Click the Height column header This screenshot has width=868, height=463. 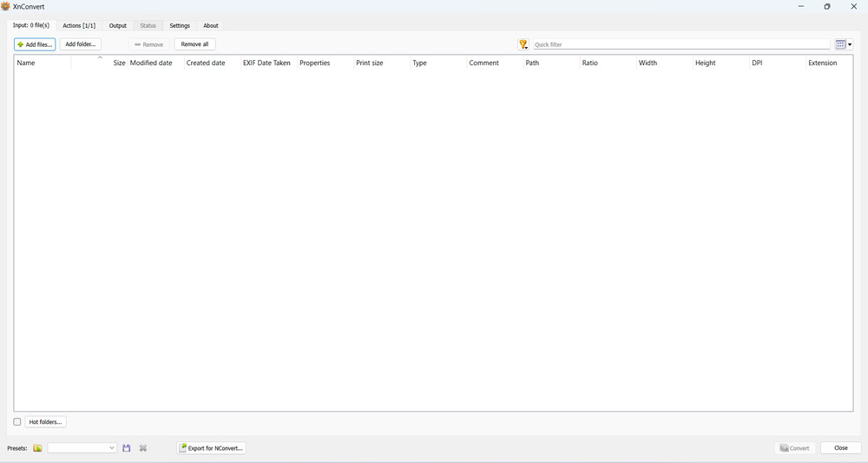click(721, 63)
